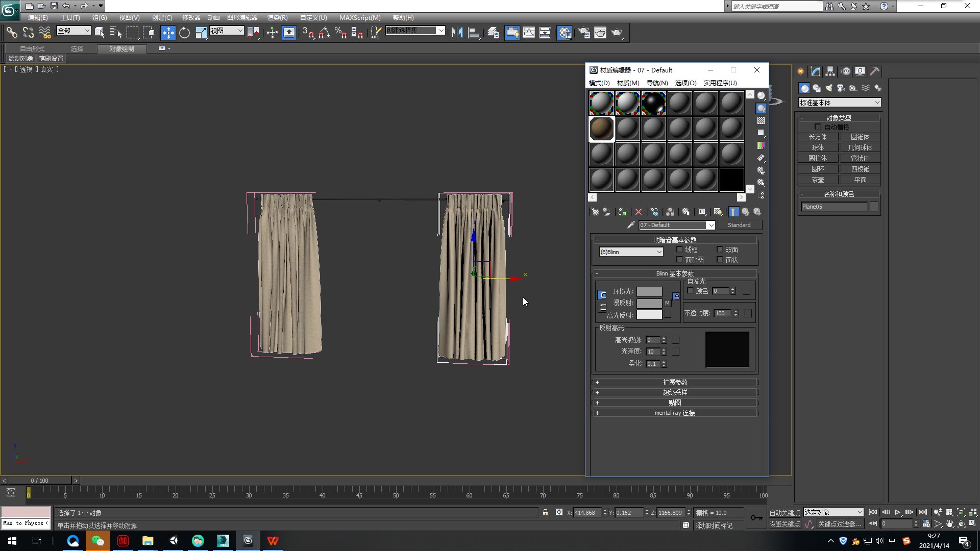
Task: Toggle the 自动关键点 Auto Key button
Action: (785, 513)
